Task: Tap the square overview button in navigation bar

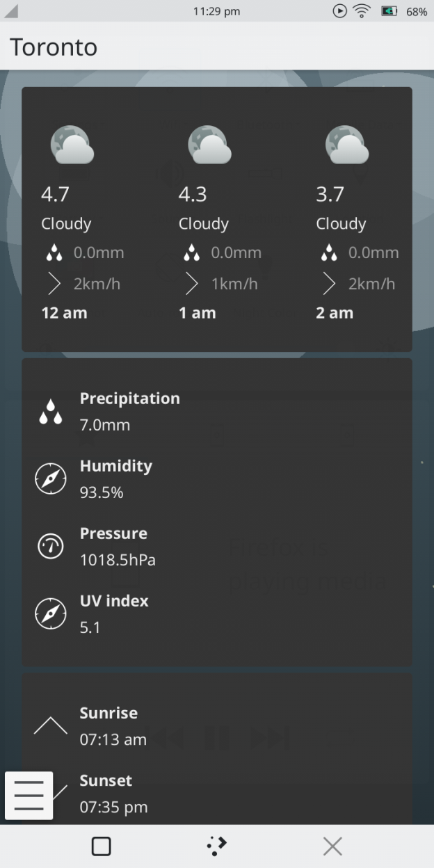Action: point(102,846)
